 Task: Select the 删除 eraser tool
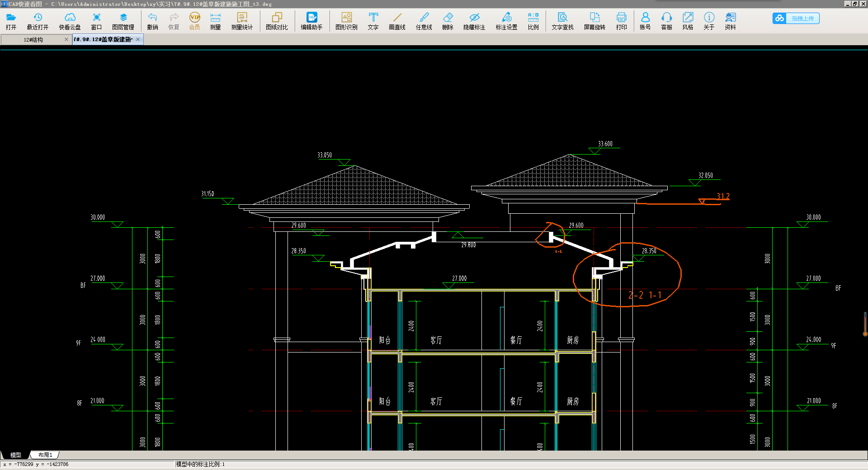tap(448, 21)
